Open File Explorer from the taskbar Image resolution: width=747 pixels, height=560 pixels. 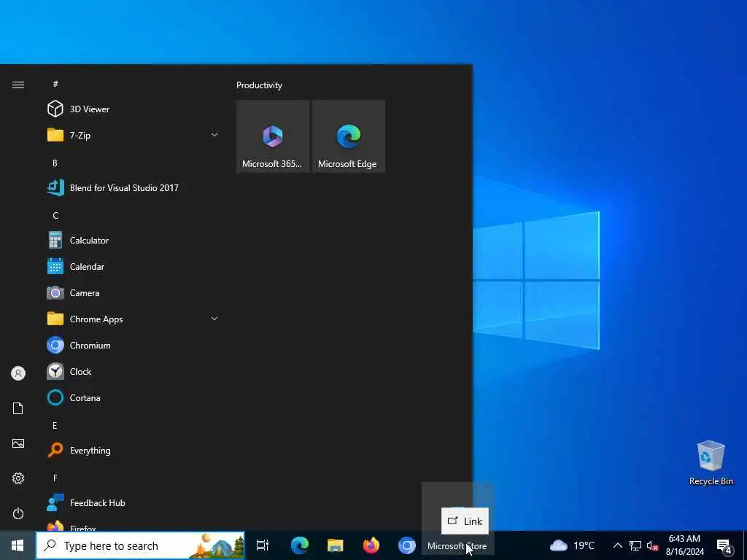(x=336, y=545)
